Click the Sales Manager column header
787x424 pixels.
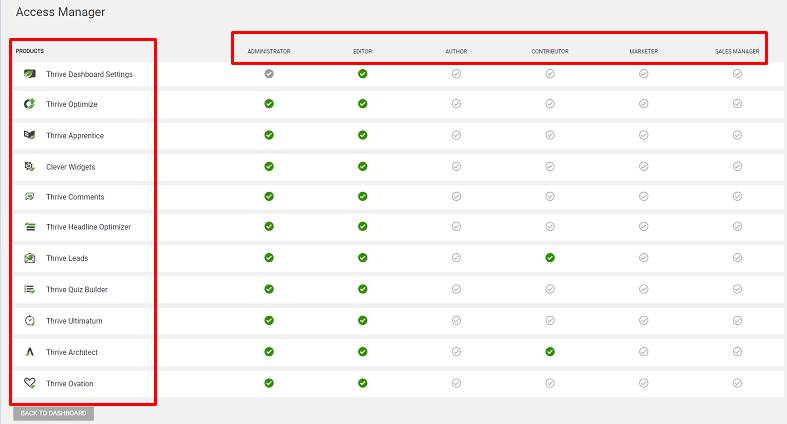coord(737,51)
